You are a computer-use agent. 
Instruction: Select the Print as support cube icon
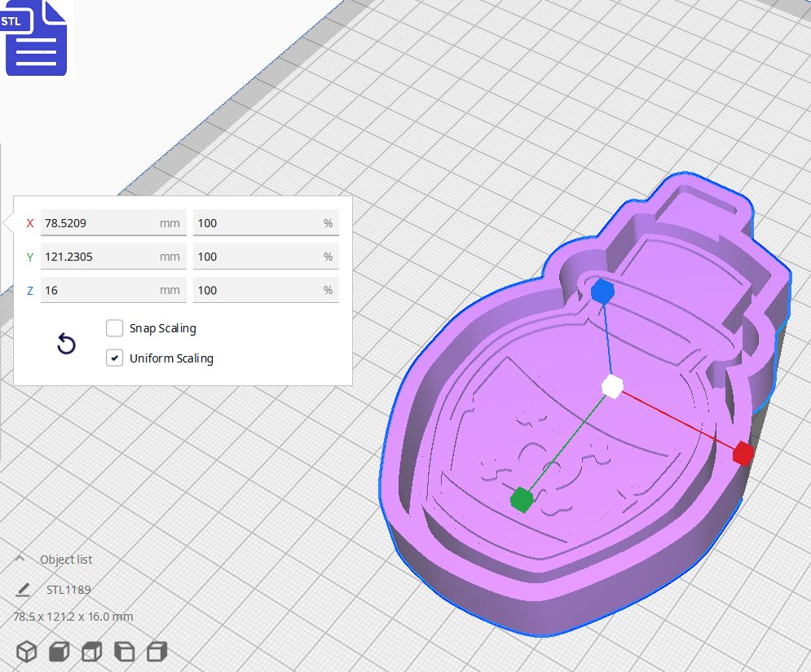click(58, 651)
